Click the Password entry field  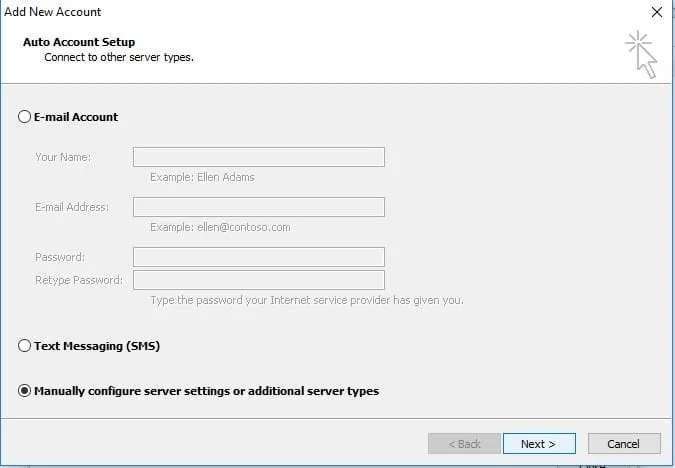pos(258,257)
